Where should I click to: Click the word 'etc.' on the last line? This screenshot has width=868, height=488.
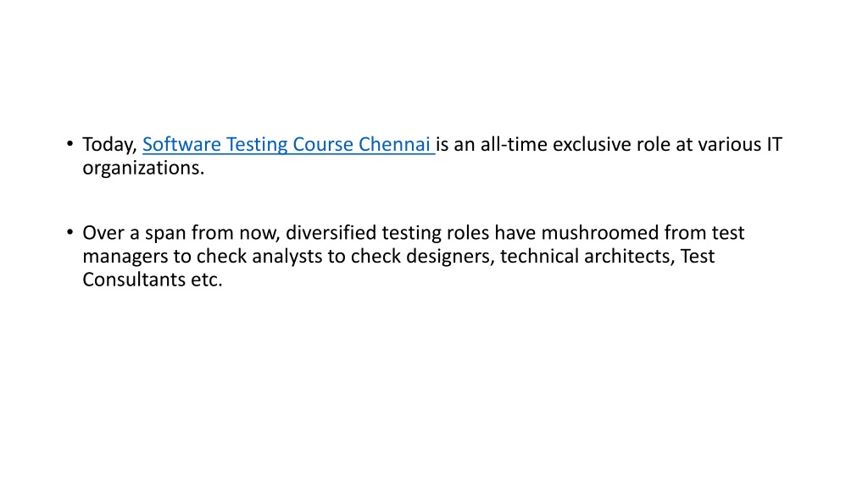tap(207, 280)
